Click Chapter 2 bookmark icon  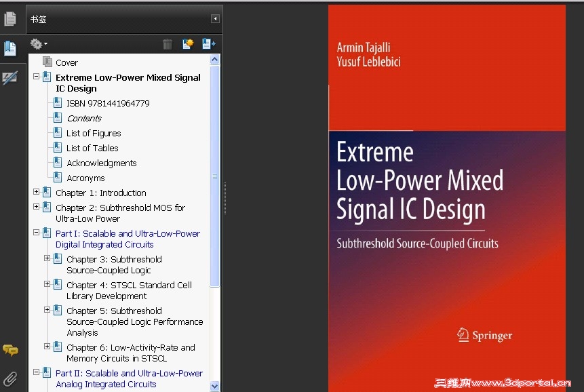47,207
